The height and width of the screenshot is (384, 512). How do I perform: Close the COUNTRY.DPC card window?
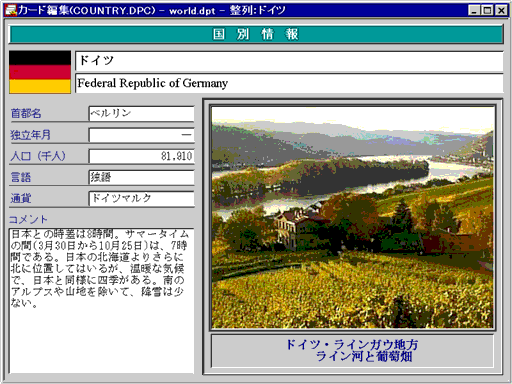point(501,10)
